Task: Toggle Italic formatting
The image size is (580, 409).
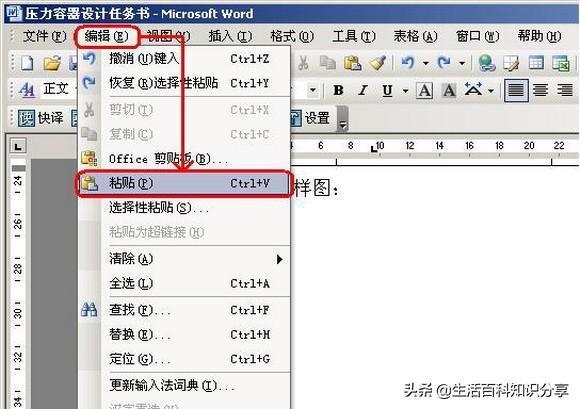Action: point(363,90)
